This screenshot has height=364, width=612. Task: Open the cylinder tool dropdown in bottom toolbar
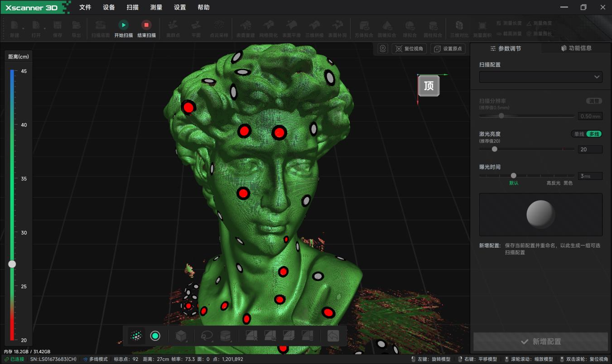(226, 336)
